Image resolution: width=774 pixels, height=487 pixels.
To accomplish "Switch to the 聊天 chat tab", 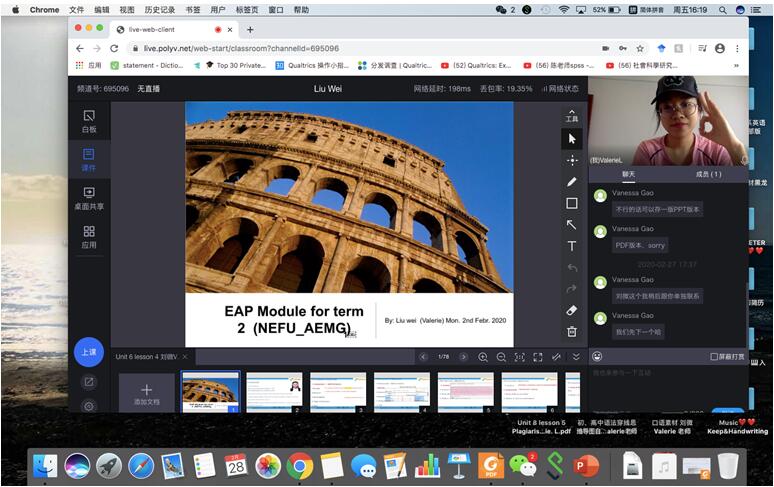I will tap(628, 174).
